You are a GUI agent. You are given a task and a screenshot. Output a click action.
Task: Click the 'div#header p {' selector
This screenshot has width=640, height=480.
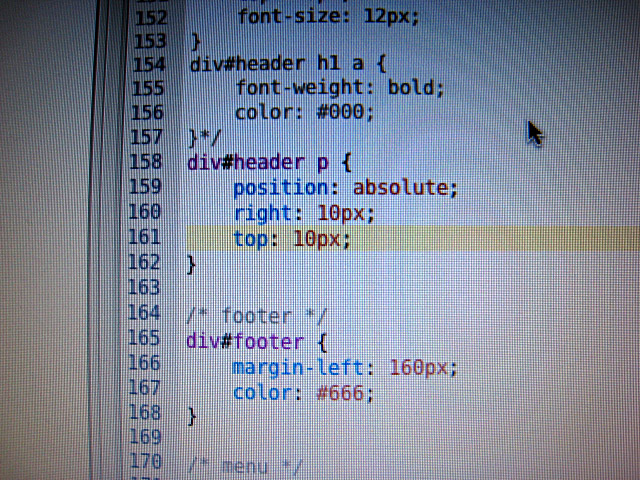(269, 163)
